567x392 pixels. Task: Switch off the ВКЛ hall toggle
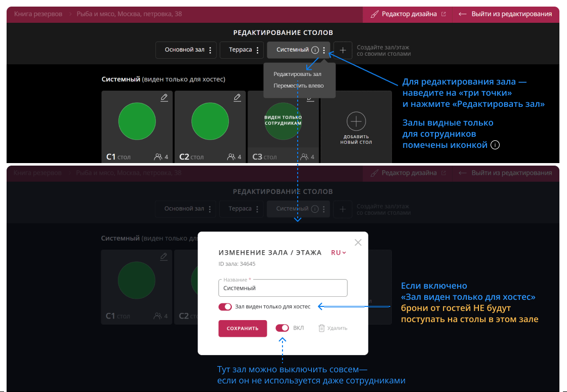[282, 328]
